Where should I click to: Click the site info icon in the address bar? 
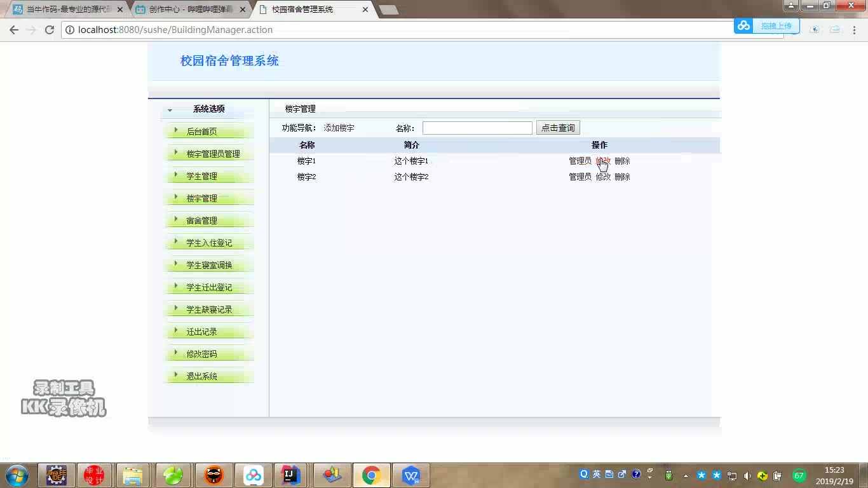pyautogui.click(x=70, y=29)
